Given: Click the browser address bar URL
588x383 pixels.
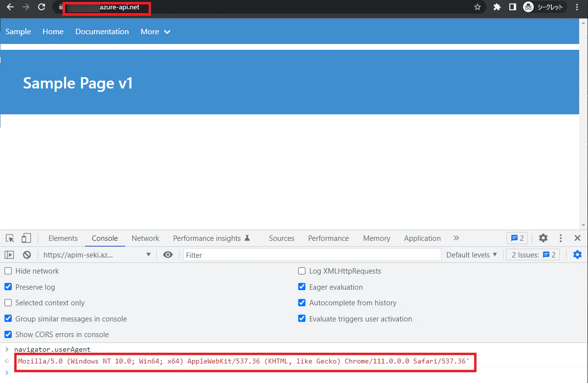Looking at the screenshot, I should click(119, 7).
